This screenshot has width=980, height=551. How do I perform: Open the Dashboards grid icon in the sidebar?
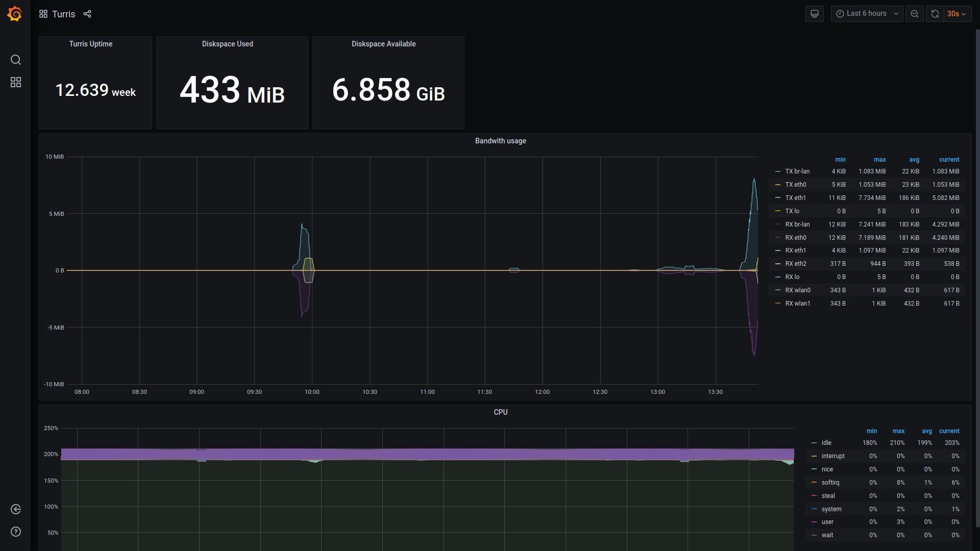[16, 82]
